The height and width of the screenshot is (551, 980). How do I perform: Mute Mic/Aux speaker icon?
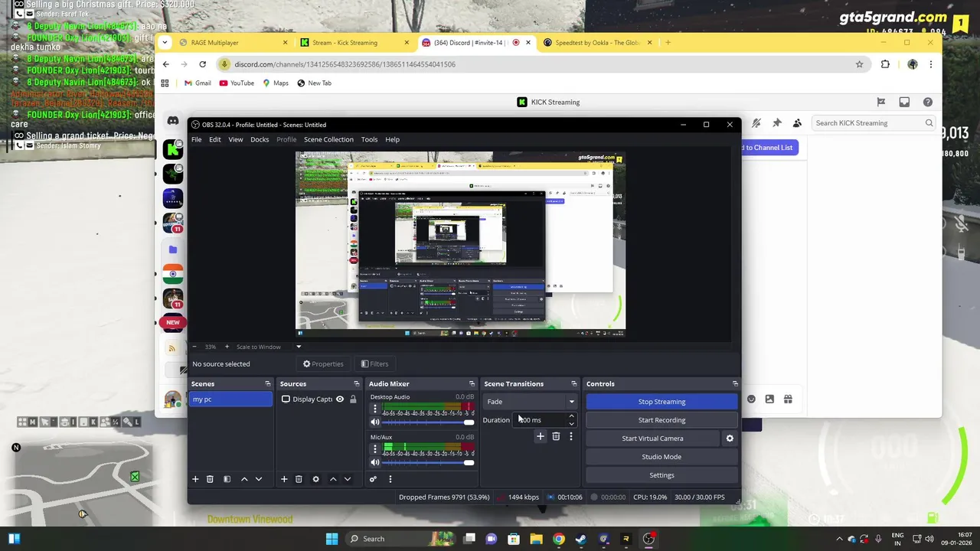coord(375,462)
